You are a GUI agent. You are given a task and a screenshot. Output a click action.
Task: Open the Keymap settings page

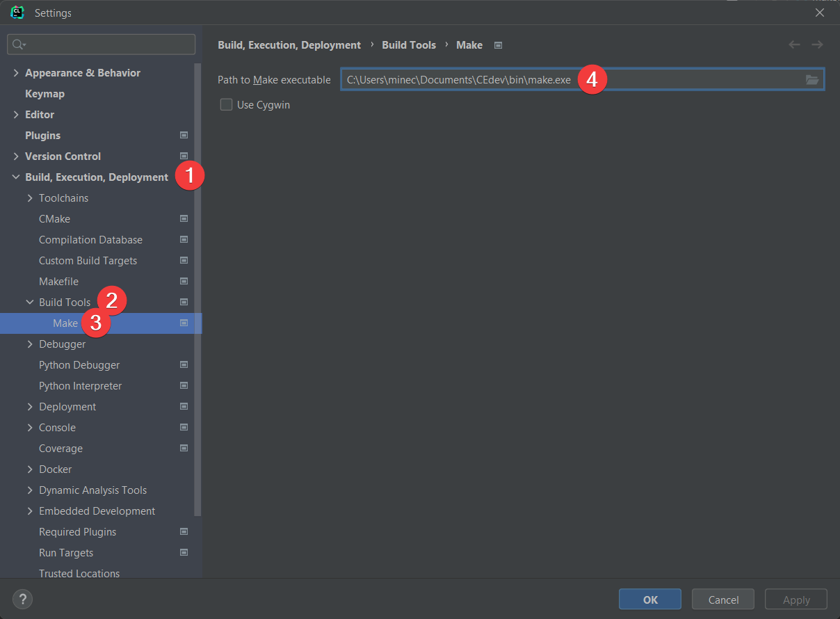pos(45,94)
